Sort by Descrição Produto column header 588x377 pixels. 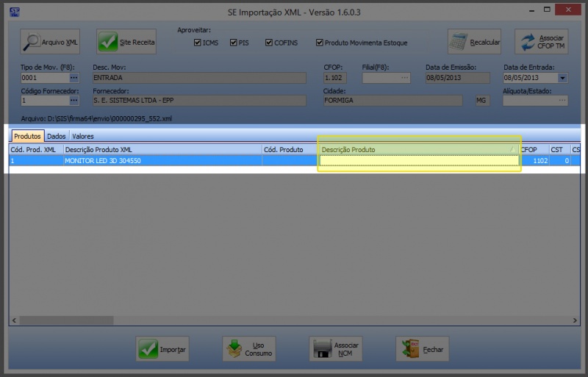(x=415, y=149)
